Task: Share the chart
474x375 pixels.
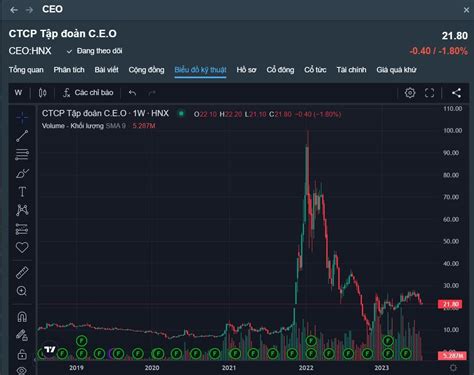Action: pyautogui.click(x=456, y=93)
